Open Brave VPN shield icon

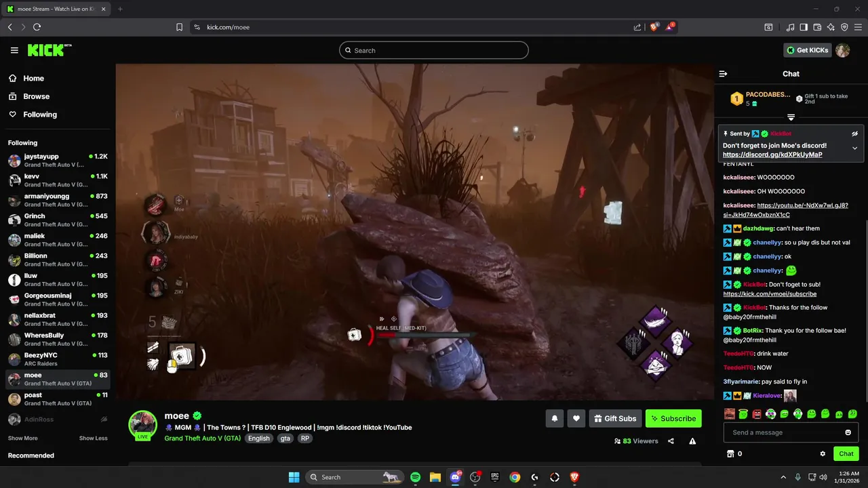pyautogui.click(x=844, y=27)
